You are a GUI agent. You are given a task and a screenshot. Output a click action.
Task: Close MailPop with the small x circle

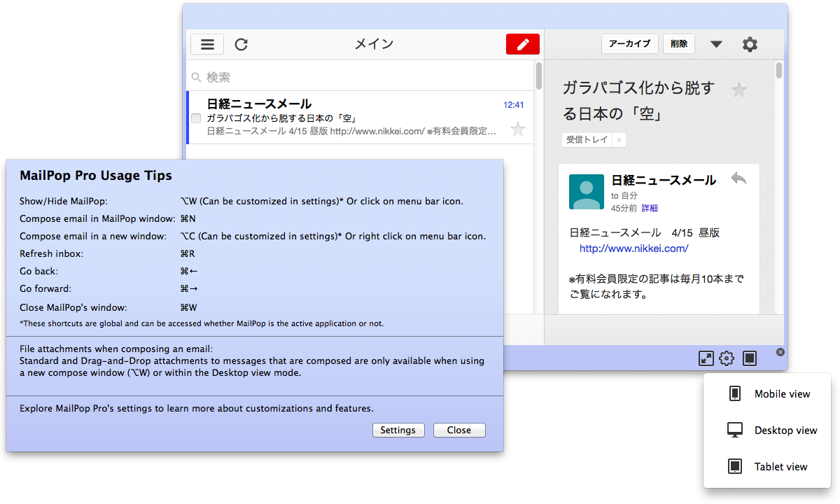click(x=780, y=352)
